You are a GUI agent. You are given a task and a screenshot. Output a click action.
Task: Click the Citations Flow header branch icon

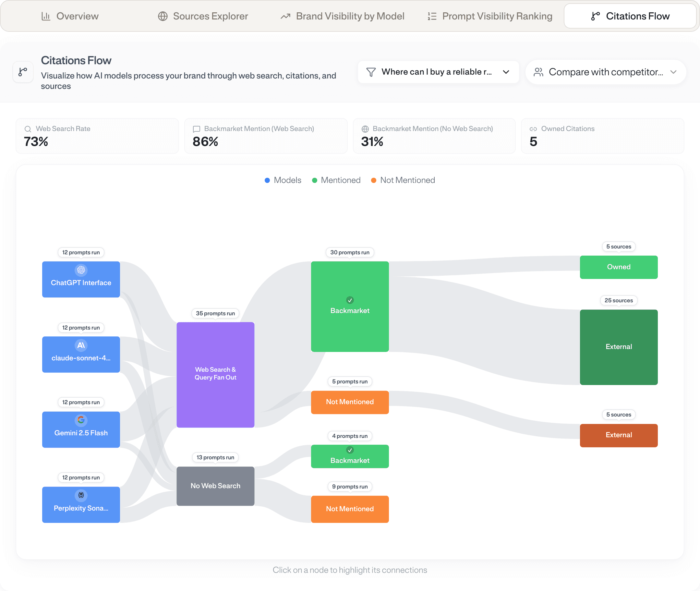pyautogui.click(x=23, y=72)
